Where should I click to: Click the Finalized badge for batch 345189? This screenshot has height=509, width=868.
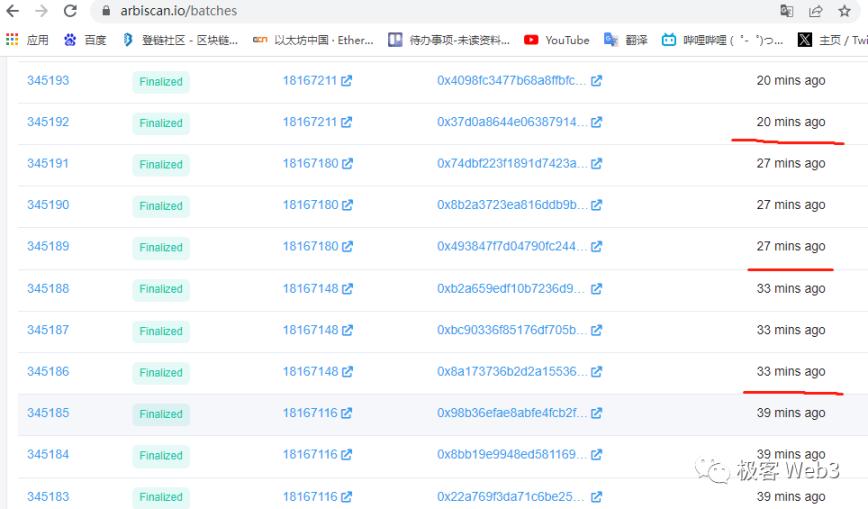coord(161,247)
